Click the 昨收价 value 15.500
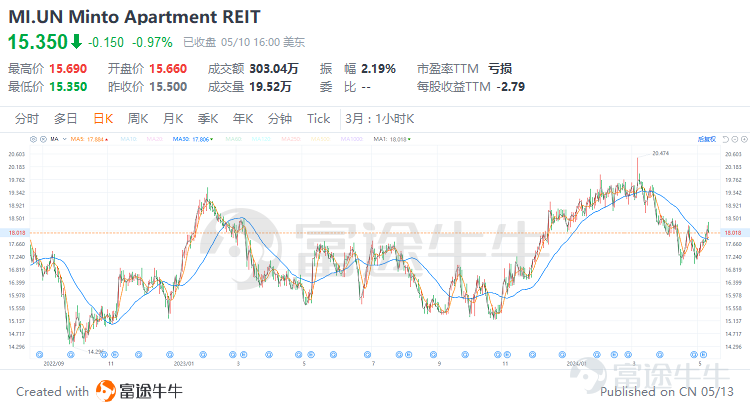Image resolution: width=750 pixels, height=412 pixels. click(168, 87)
